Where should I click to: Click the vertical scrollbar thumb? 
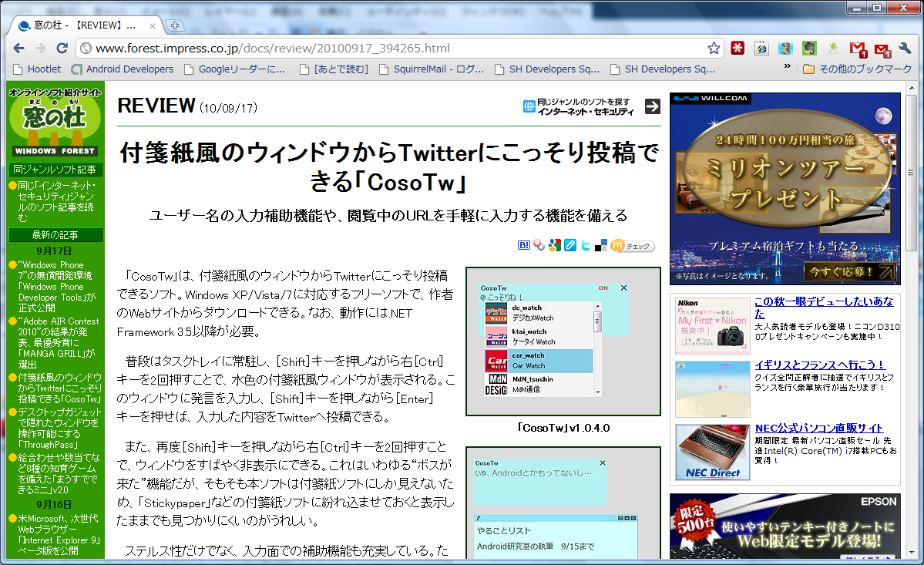pyautogui.click(x=912, y=172)
